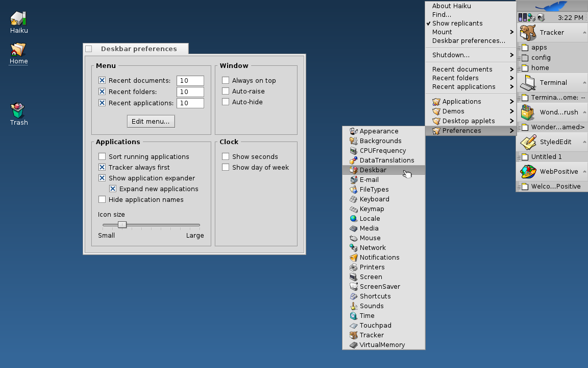Check Show seconds in the Clock section

226,156
